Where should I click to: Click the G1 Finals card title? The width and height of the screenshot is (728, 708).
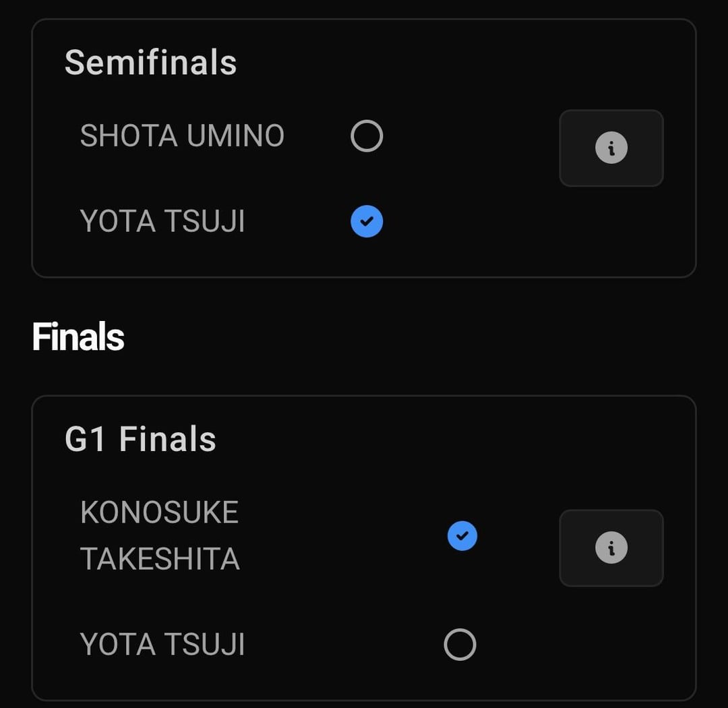(140, 439)
